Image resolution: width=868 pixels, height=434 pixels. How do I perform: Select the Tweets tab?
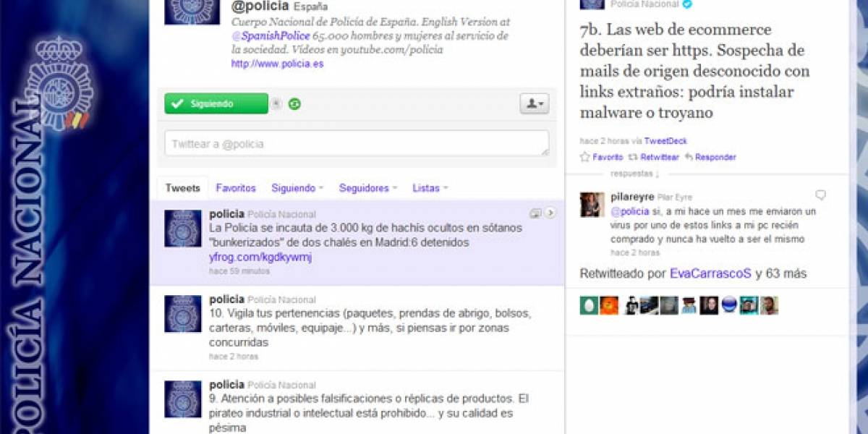coord(182,188)
